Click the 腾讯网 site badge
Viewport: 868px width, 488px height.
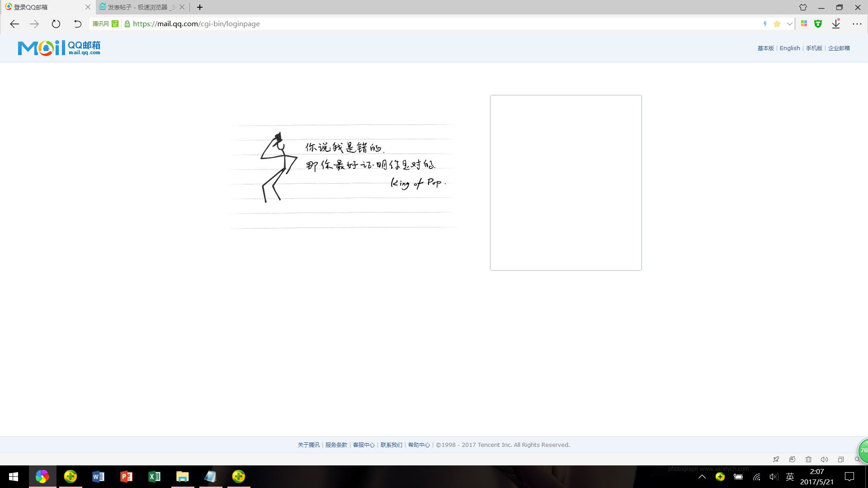tap(101, 24)
